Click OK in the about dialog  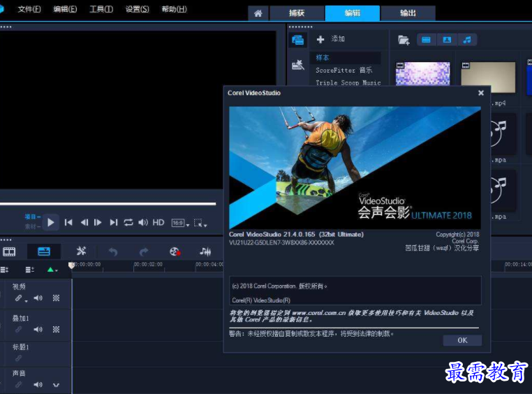(x=462, y=340)
